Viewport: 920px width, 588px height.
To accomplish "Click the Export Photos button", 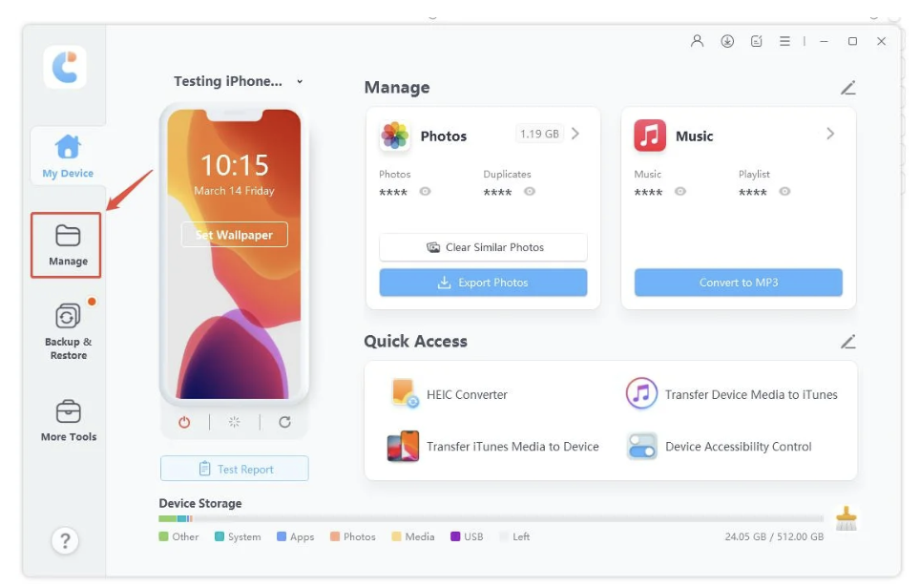I will tap(483, 283).
